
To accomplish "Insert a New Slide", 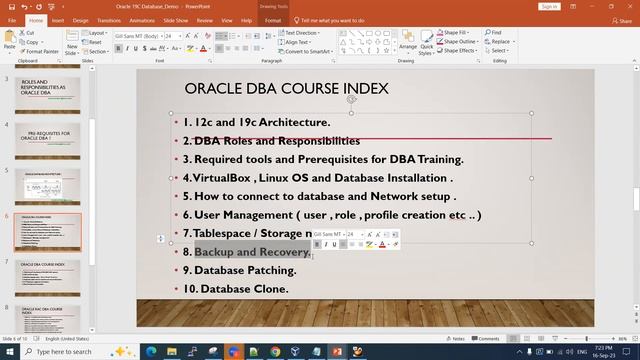I will point(72,43).
